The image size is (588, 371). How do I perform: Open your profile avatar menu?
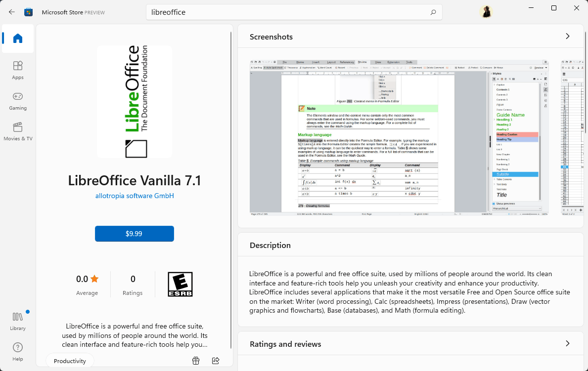486,12
